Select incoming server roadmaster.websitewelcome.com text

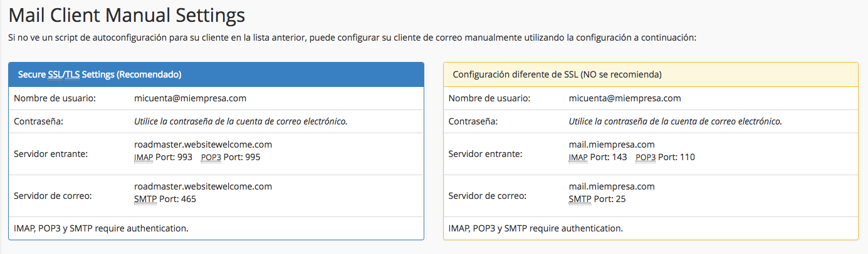[x=203, y=145]
